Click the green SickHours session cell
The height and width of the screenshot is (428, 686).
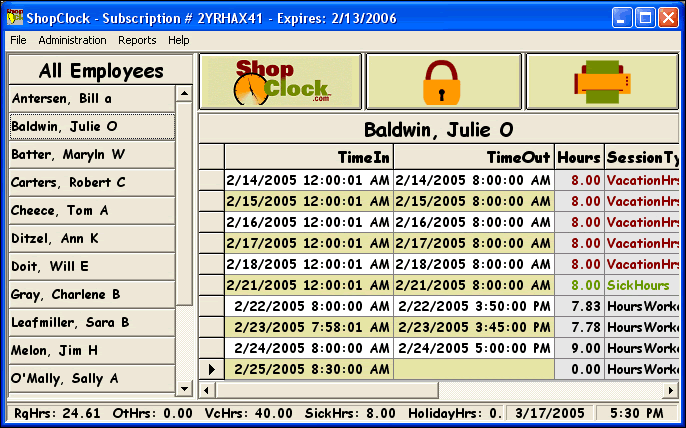tap(642, 285)
